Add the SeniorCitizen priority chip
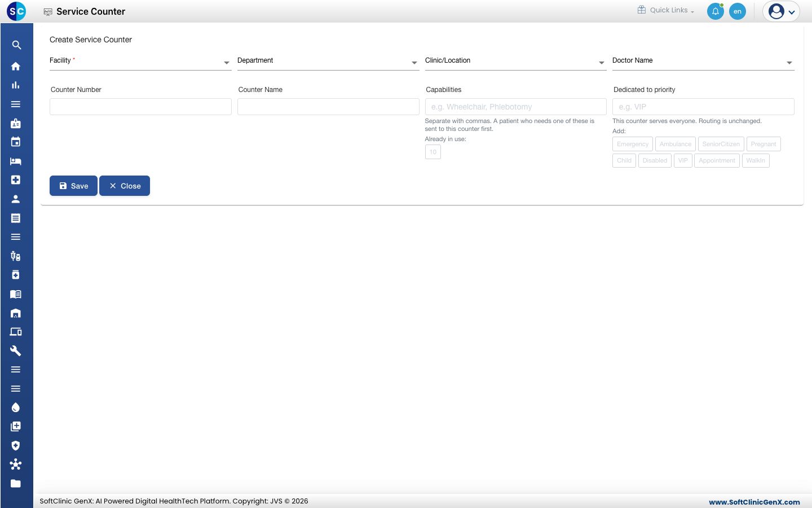 tap(721, 144)
